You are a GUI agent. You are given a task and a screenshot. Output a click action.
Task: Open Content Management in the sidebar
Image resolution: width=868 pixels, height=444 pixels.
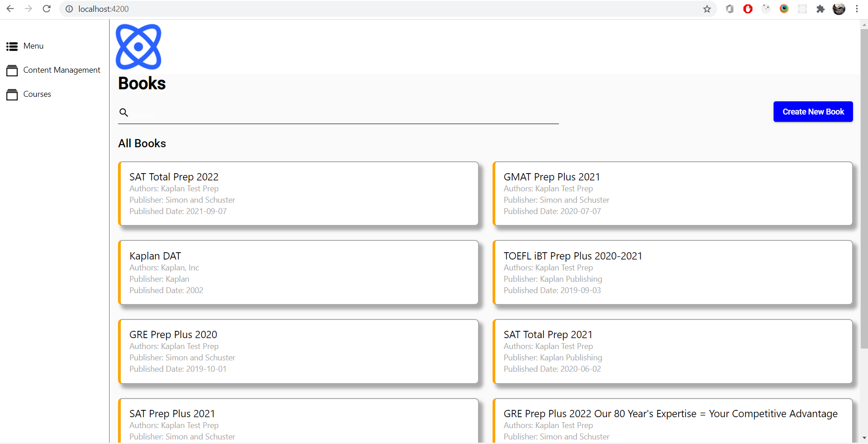tap(62, 70)
